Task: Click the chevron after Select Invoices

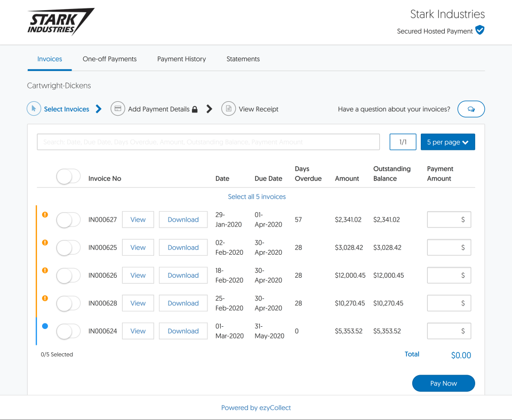Action: 98,109
